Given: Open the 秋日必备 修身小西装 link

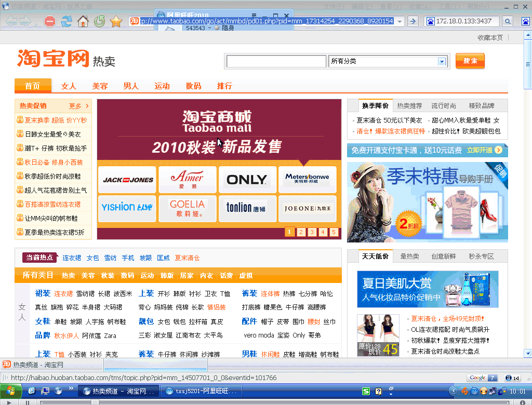Looking at the screenshot, I should (54, 162).
